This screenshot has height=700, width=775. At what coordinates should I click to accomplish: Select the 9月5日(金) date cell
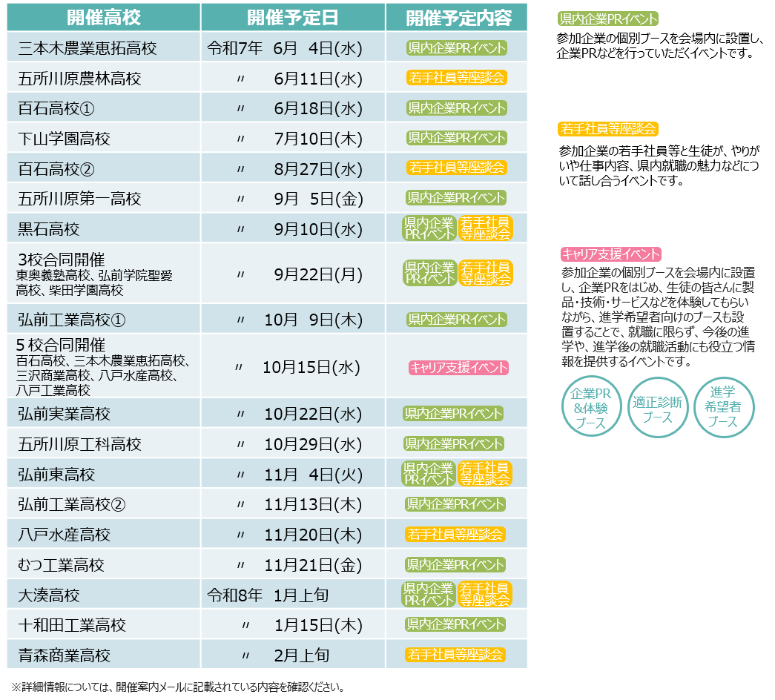click(293, 198)
